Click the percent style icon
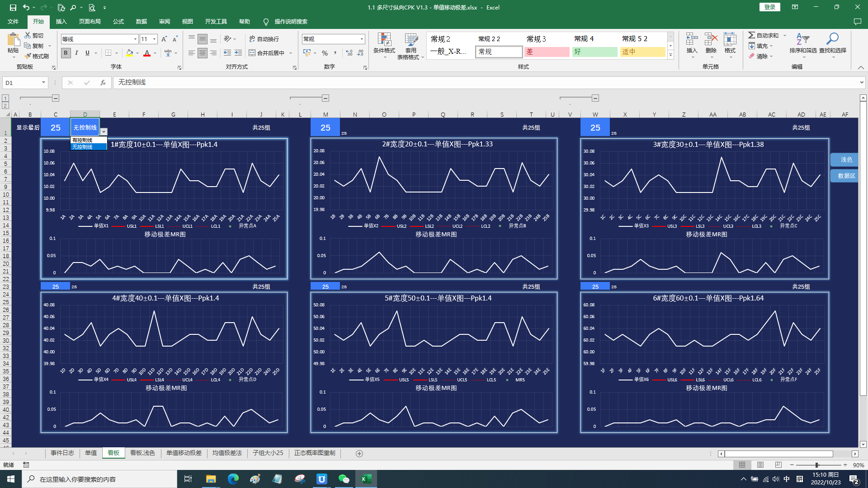 click(x=325, y=53)
